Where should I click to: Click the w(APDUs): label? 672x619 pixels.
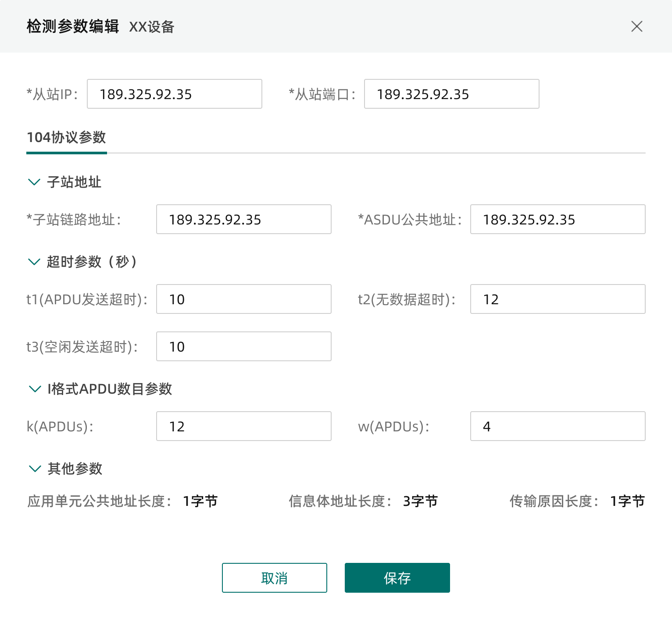393,427
